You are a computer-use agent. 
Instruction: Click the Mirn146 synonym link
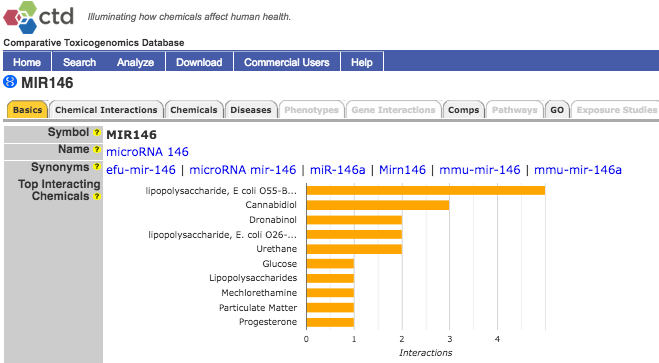[x=402, y=170]
